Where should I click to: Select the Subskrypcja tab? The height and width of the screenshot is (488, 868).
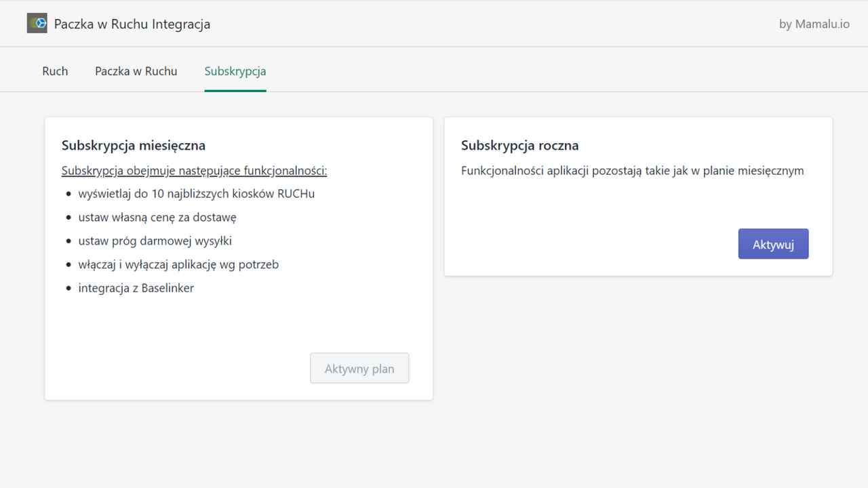pyautogui.click(x=235, y=71)
